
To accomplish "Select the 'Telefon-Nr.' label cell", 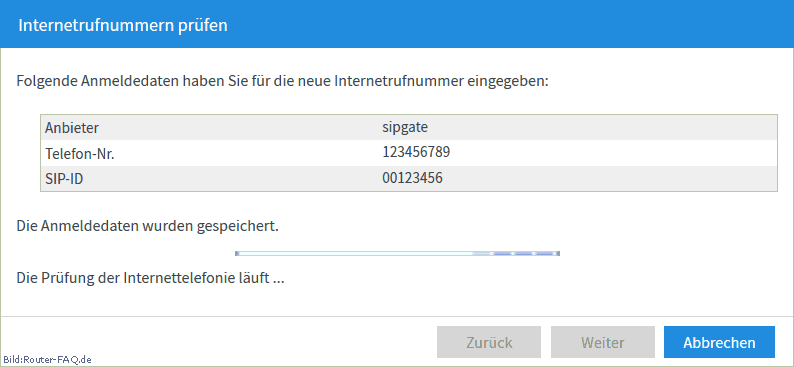I will tap(80, 153).
